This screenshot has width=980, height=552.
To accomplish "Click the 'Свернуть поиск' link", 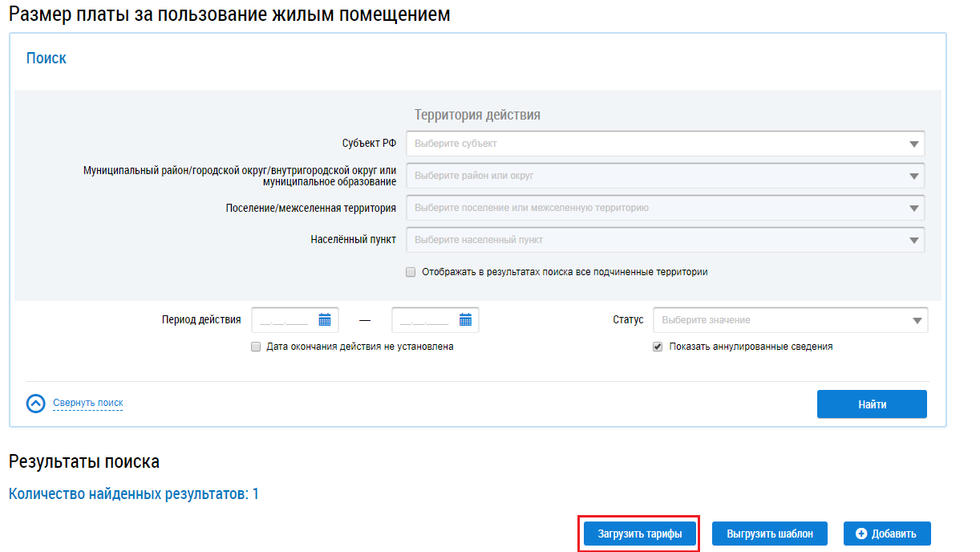I will pyautogui.click(x=88, y=403).
